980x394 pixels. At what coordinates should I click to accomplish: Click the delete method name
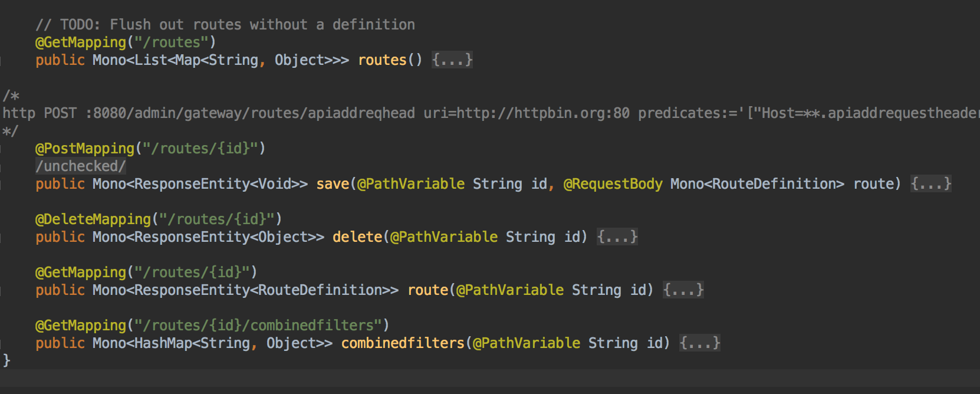click(x=357, y=237)
